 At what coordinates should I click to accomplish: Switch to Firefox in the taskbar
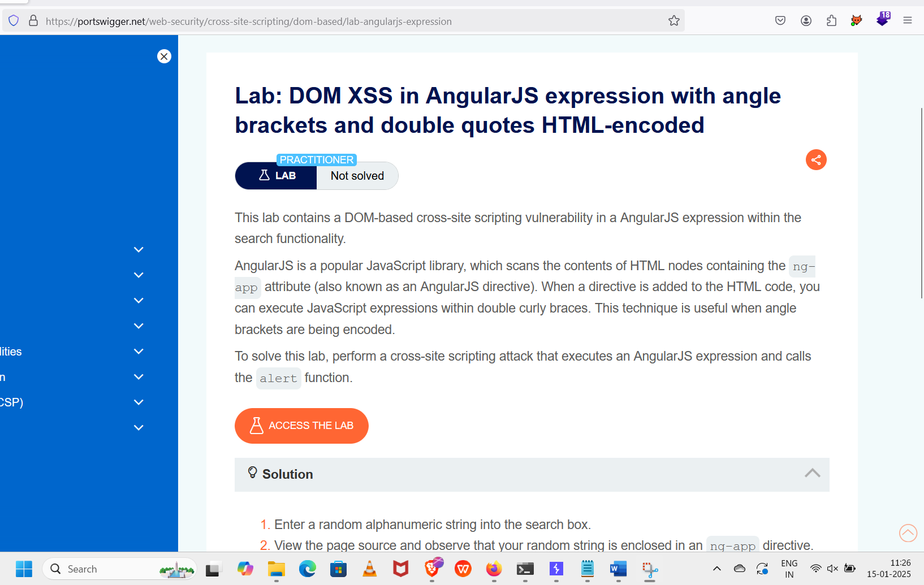coord(494,569)
